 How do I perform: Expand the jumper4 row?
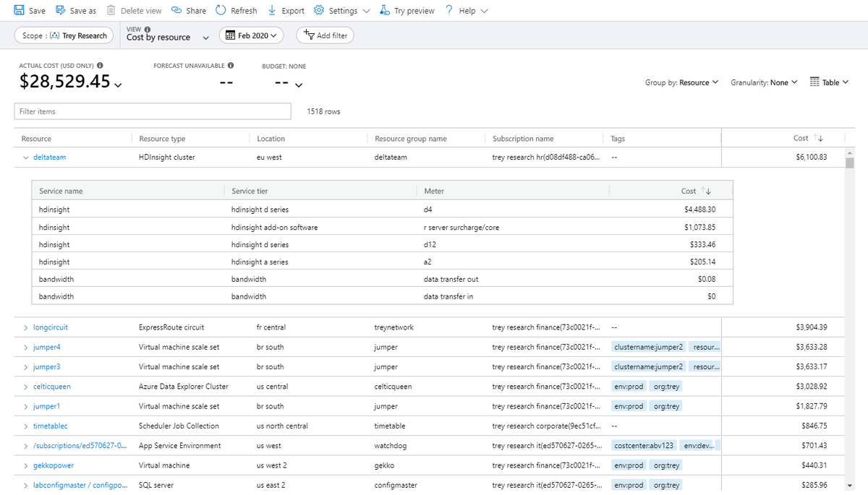[26, 347]
